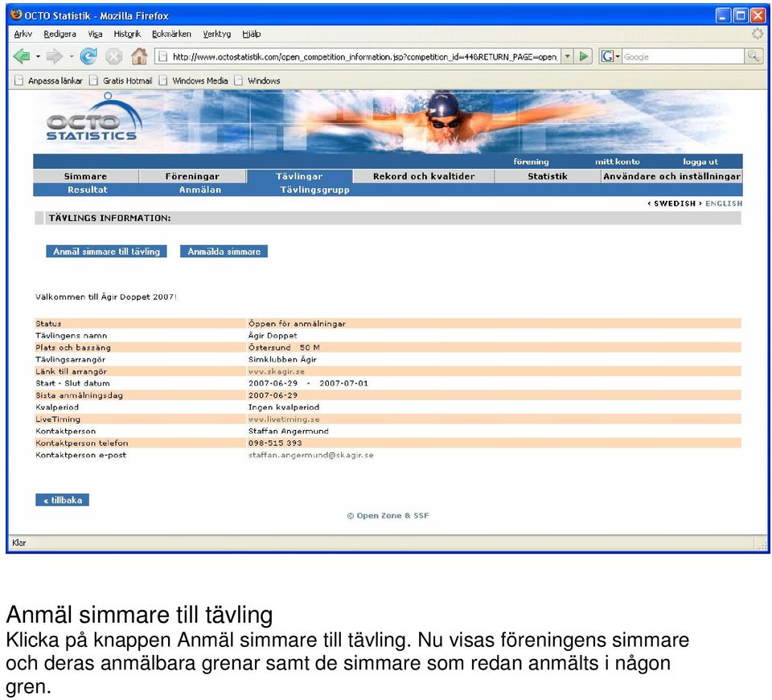Image resolution: width=772 pixels, height=700 pixels.
Task: Open the Google search engine selector
Action: click(610, 56)
